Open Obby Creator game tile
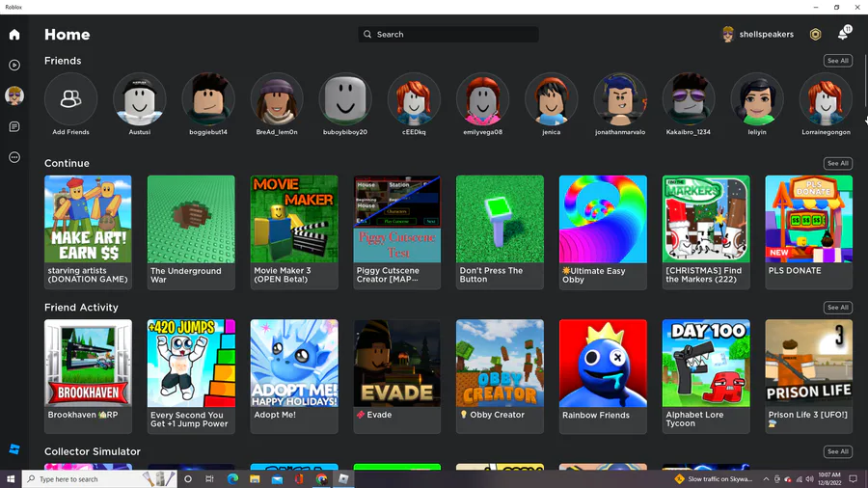 (500, 376)
